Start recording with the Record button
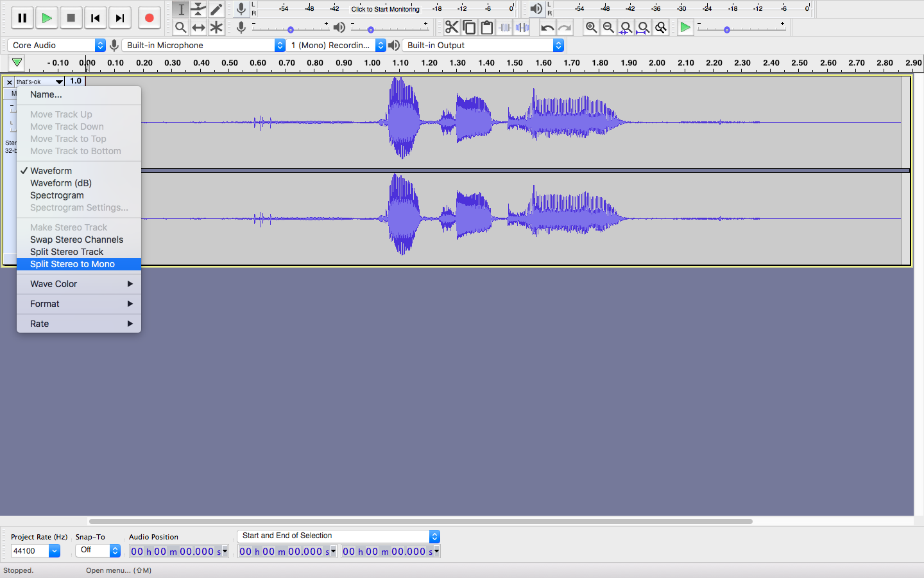Screen dimensions: 924x578 [150, 18]
